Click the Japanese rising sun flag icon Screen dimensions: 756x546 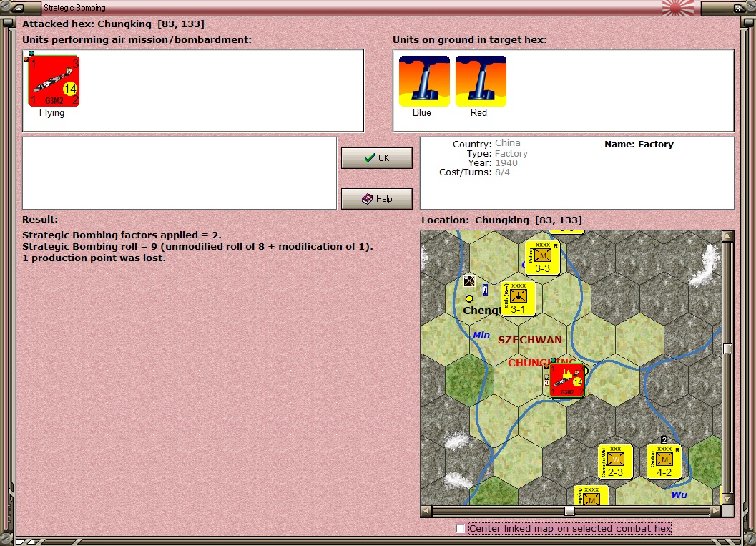[x=678, y=8]
